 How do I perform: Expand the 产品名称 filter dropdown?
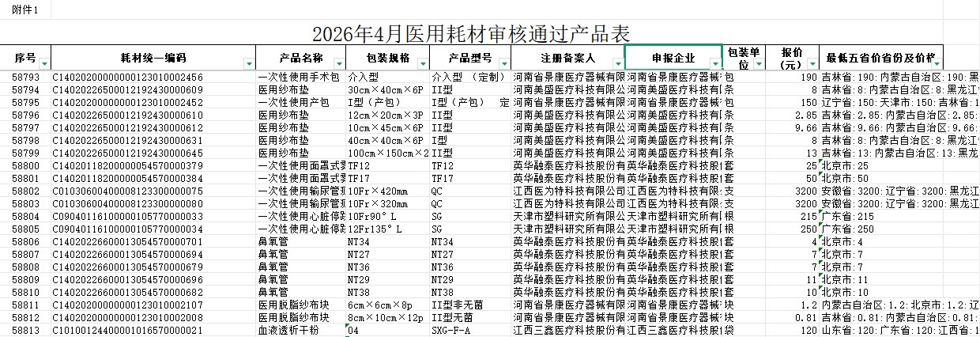point(340,64)
